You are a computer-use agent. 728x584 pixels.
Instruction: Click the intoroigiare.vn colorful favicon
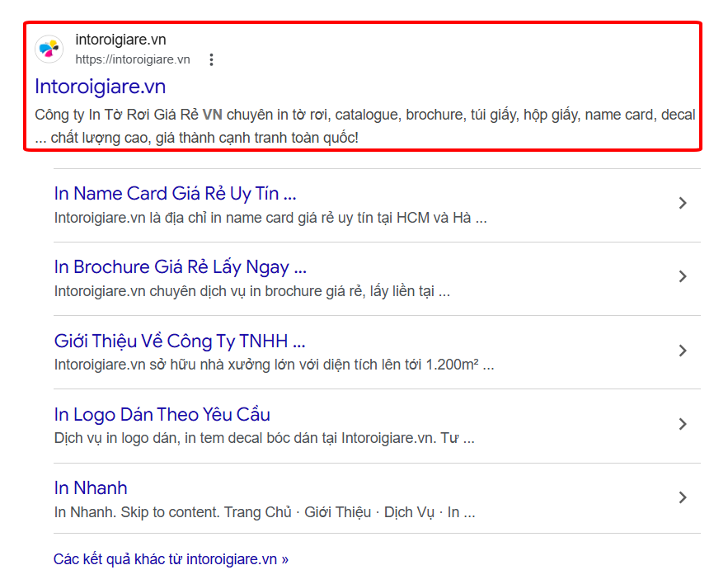click(x=49, y=49)
